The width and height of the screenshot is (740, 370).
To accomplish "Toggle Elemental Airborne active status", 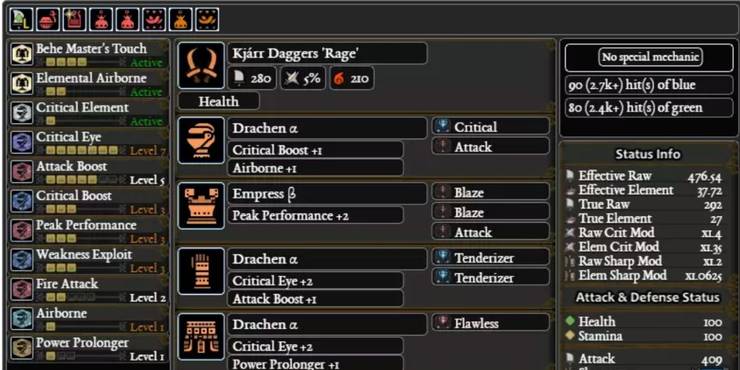I will [x=146, y=92].
